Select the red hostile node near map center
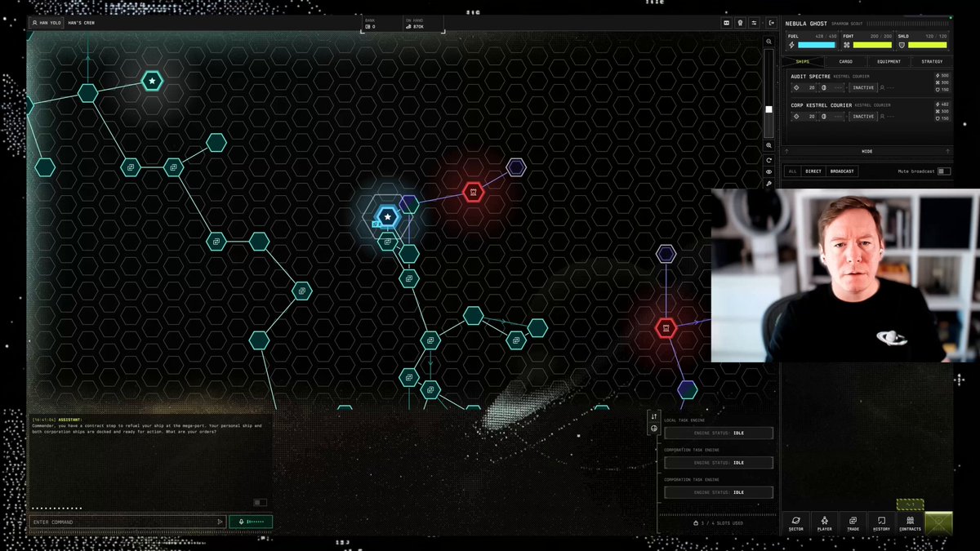 [x=473, y=193]
